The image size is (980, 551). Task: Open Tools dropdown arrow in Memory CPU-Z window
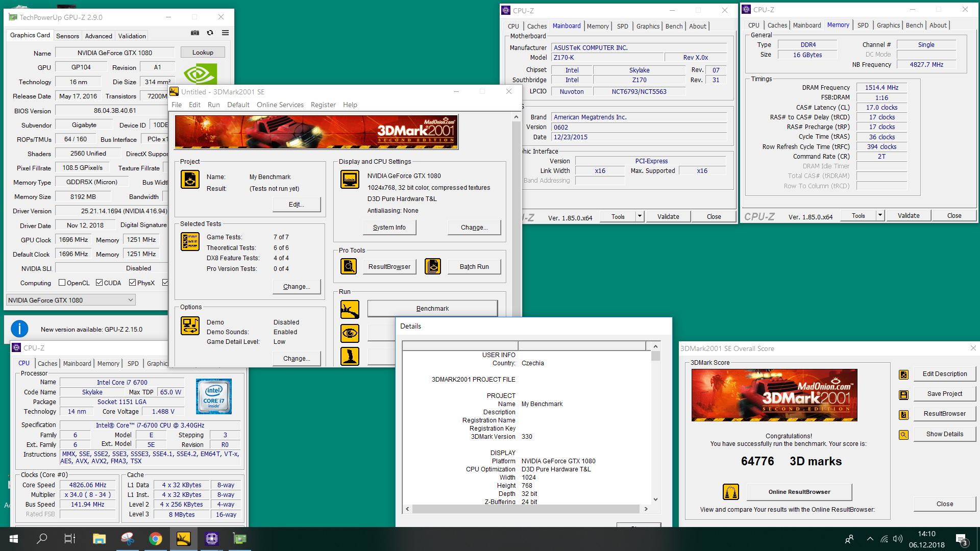click(880, 215)
